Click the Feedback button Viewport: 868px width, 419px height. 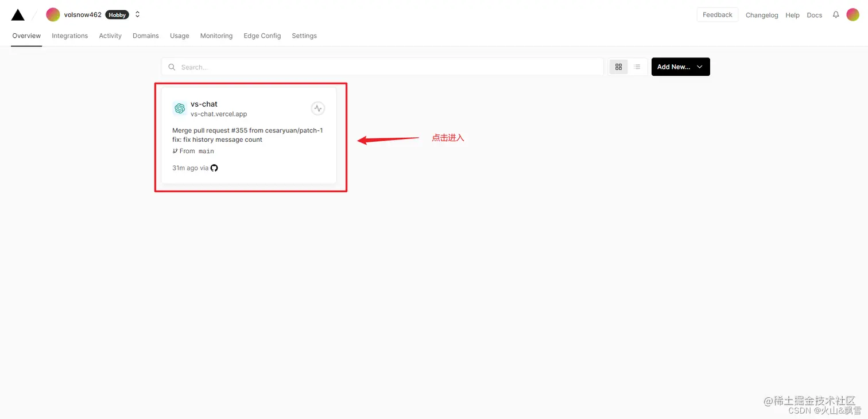(x=718, y=15)
